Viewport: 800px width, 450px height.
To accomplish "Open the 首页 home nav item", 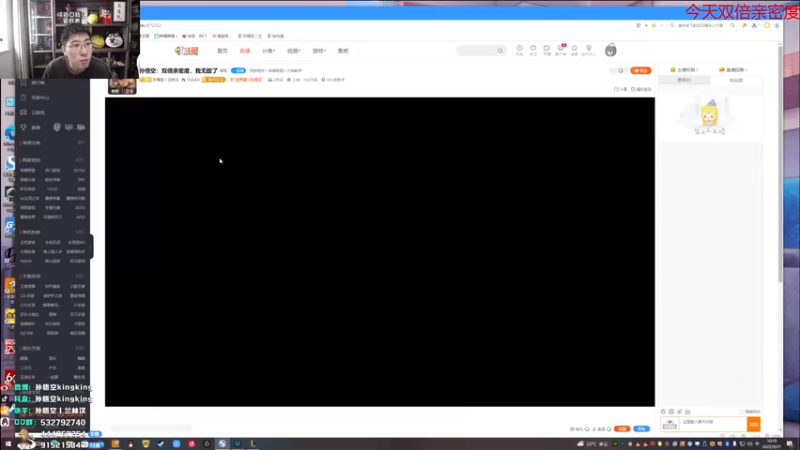I will 222,51.
